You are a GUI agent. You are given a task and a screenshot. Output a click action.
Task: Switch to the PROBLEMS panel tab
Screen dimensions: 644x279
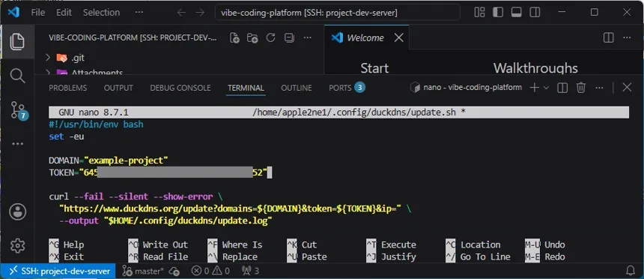(x=67, y=88)
